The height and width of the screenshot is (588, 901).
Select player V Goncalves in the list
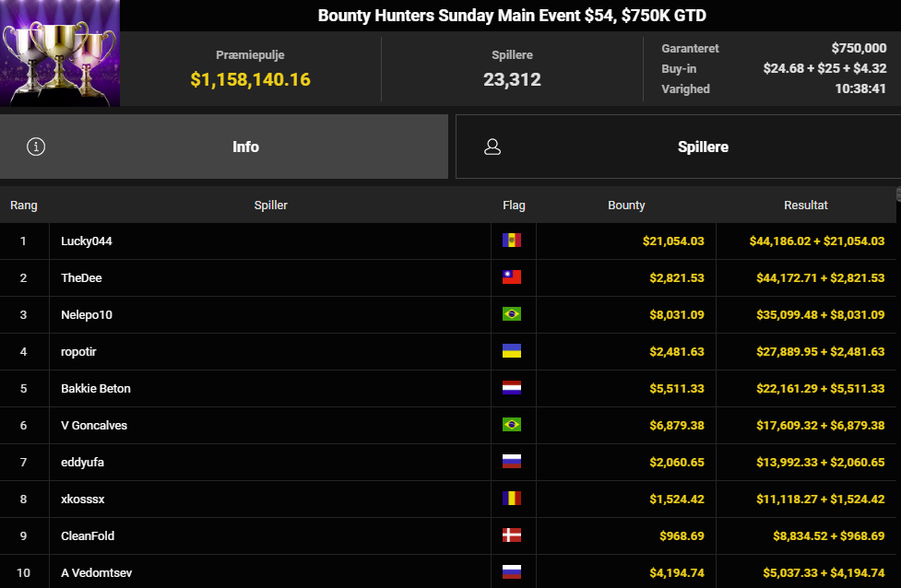coord(94,425)
